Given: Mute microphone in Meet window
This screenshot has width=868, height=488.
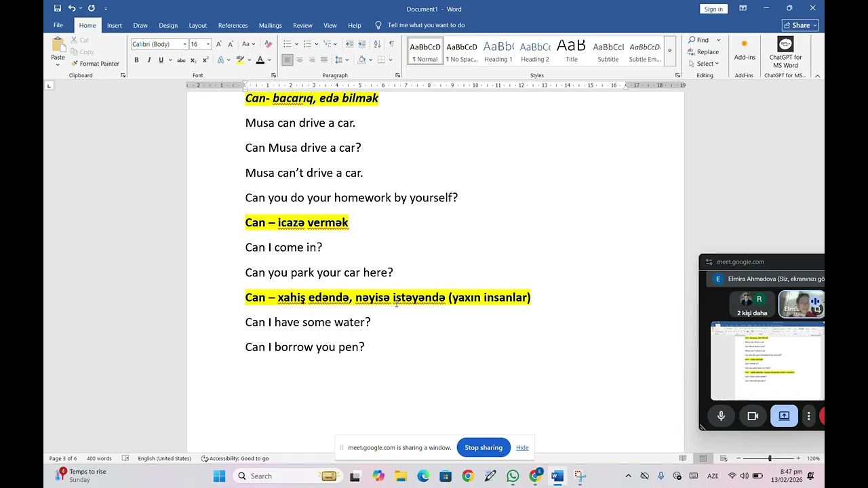Looking at the screenshot, I should point(721,416).
